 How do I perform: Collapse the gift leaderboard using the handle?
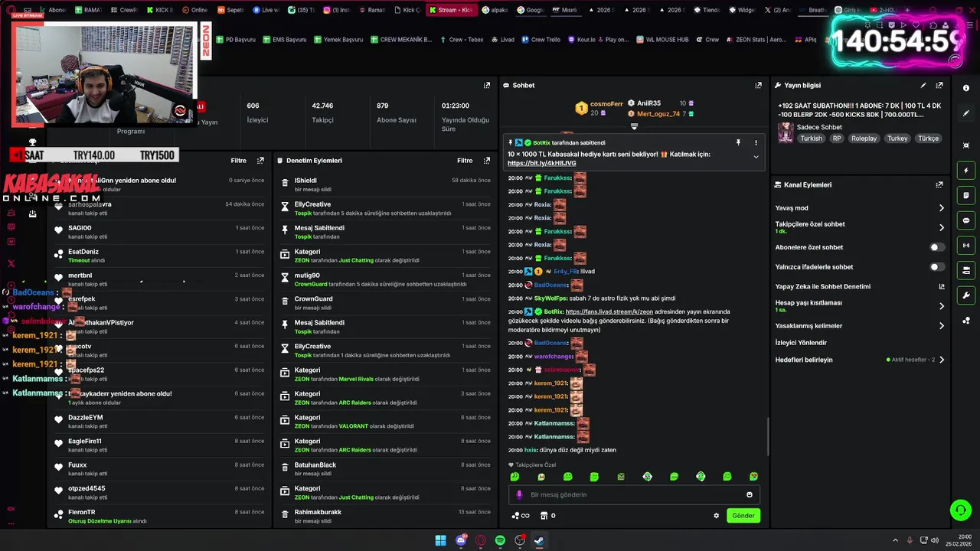coord(634,126)
